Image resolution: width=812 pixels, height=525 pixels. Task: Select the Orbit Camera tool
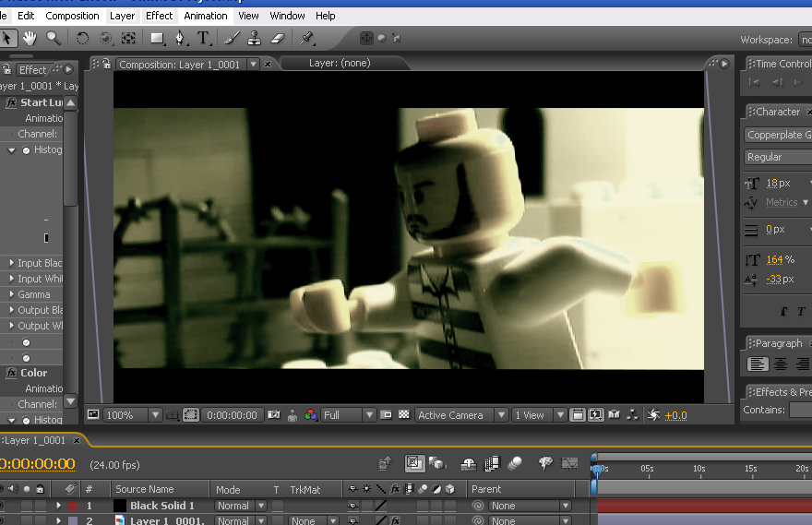[105, 39]
